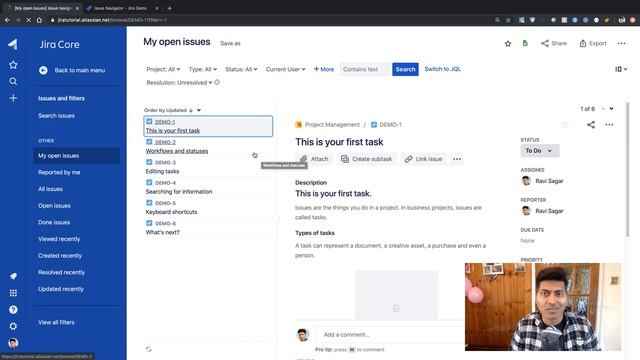Image resolution: width=640 pixels, height=360 pixels.
Task: Click the Back to main menu arrow
Action: (43, 70)
